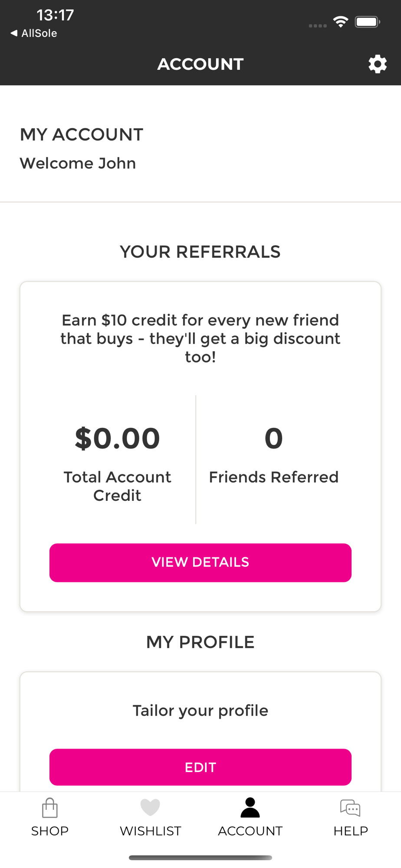Tap the Friends Referred count
Image resolution: width=401 pixels, height=868 pixels.
tap(273, 438)
